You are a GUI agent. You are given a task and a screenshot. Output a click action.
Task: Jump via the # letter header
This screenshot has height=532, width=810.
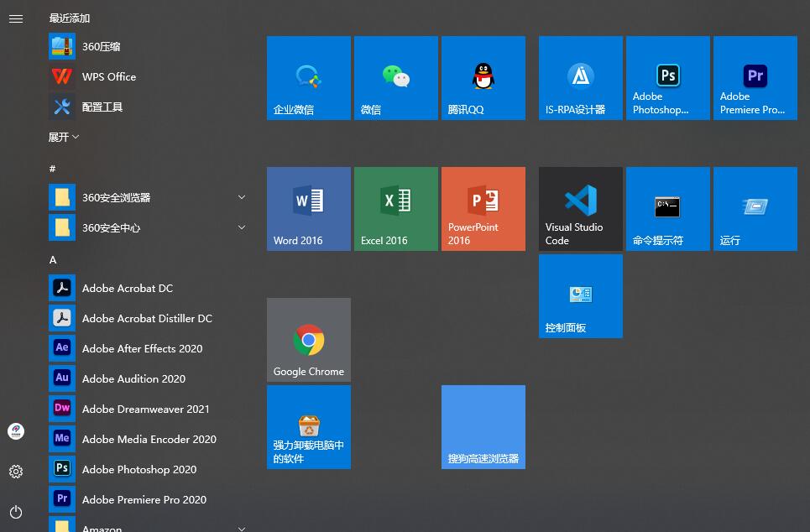point(52,169)
